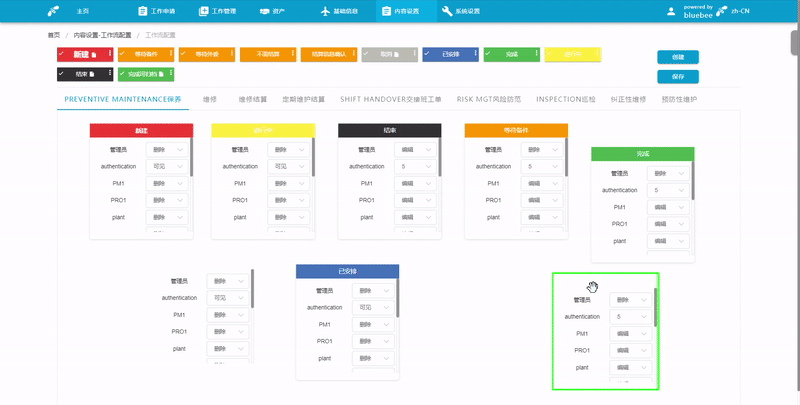Click the blue 已安排 card header
The image size is (800, 405).
348,271
